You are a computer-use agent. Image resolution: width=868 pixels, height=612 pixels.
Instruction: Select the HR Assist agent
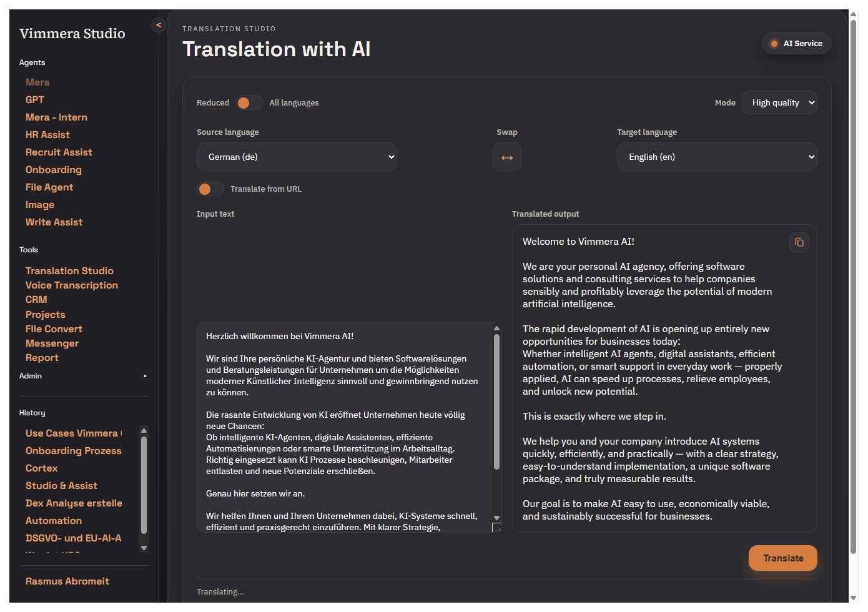pyautogui.click(x=47, y=135)
